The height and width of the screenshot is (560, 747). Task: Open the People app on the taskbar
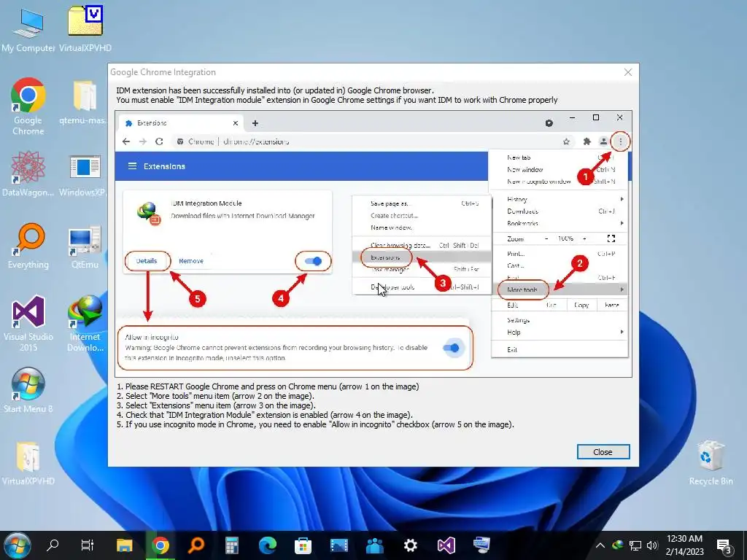click(x=374, y=545)
